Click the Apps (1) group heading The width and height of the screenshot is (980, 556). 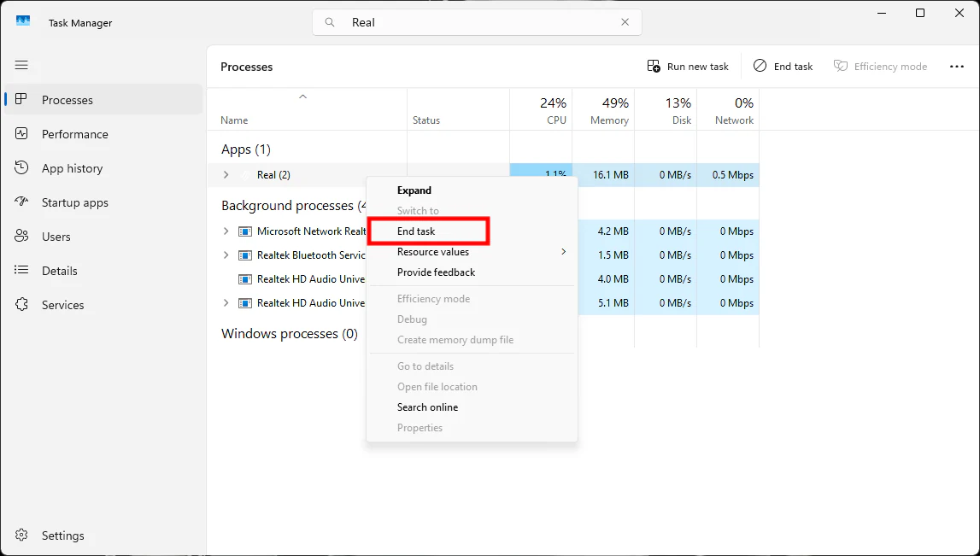pyautogui.click(x=245, y=149)
